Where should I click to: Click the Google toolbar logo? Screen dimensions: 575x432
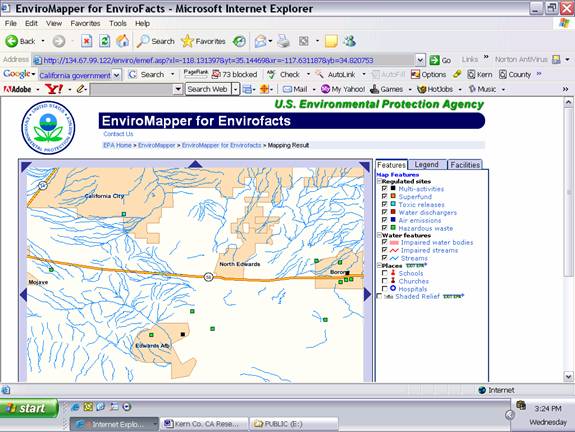pos(17,74)
